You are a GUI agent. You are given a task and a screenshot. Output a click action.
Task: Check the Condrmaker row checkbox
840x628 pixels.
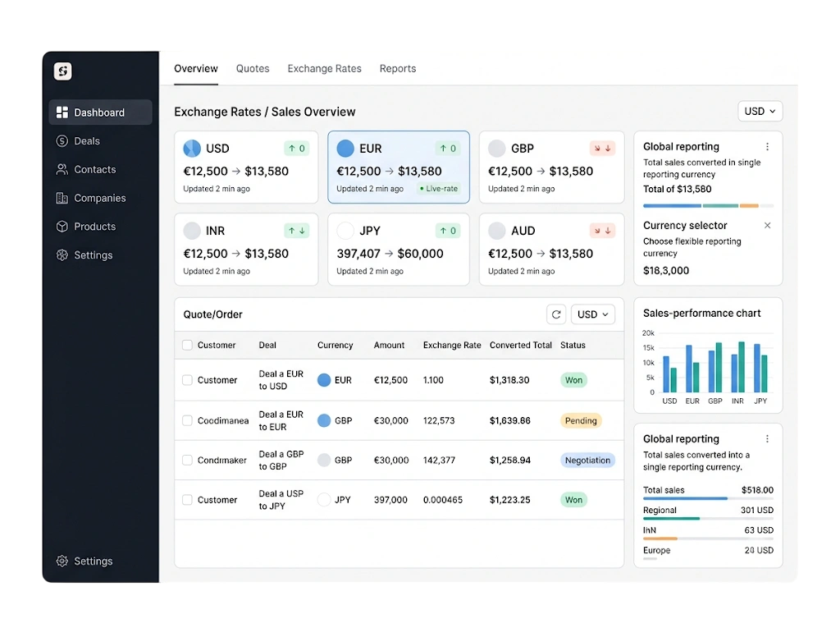[x=187, y=461]
